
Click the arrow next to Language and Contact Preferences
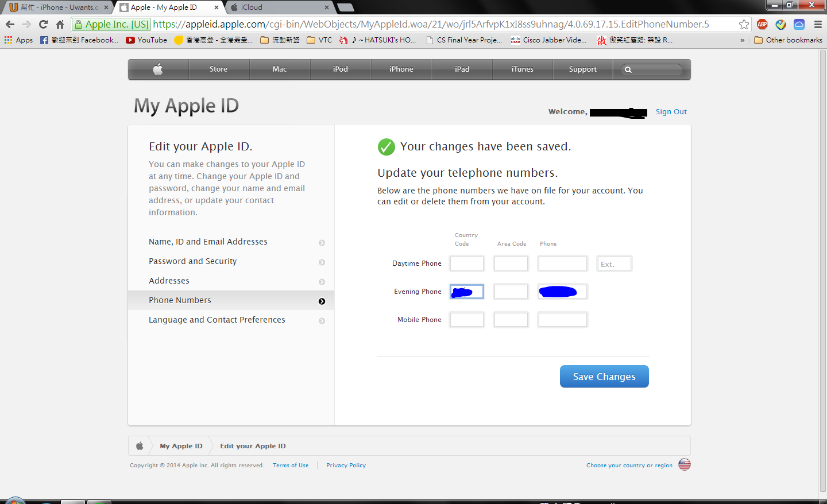tap(322, 321)
